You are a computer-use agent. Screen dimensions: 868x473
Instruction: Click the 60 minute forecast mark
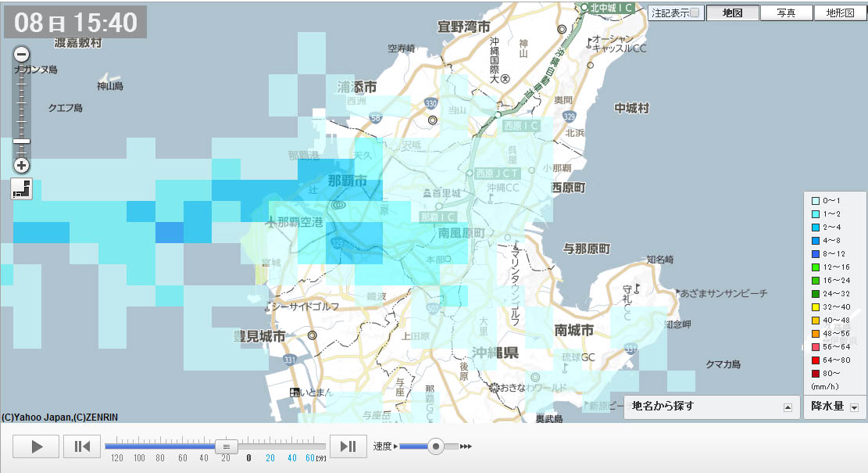pos(310,458)
